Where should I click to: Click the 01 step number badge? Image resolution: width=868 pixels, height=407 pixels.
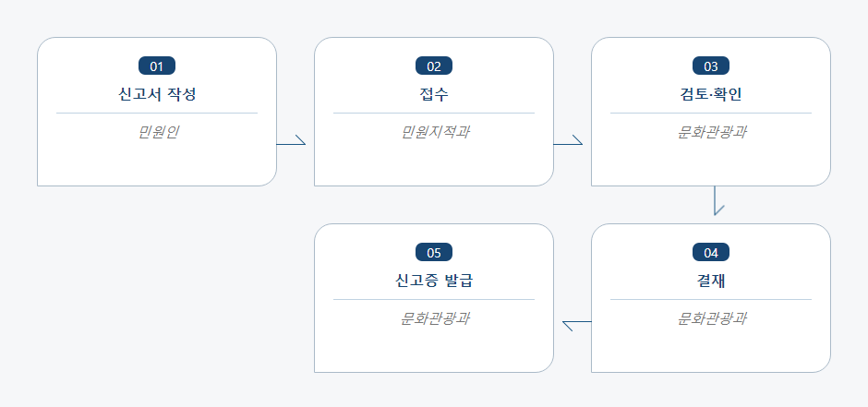(157, 66)
